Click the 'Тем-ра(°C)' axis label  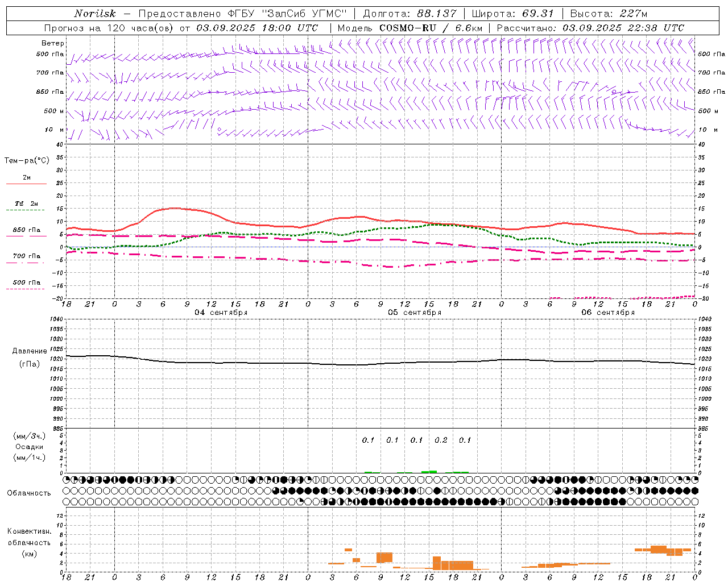coord(27,161)
